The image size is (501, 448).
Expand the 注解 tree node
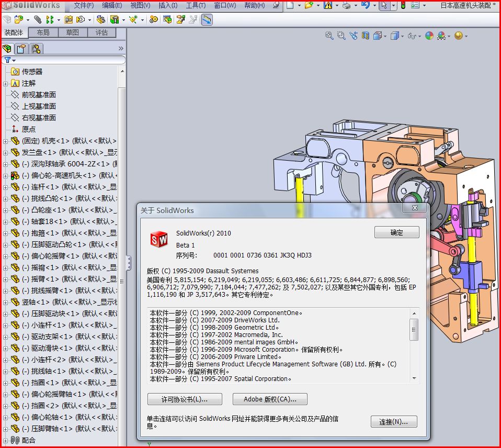pyautogui.click(x=5, y=84)
